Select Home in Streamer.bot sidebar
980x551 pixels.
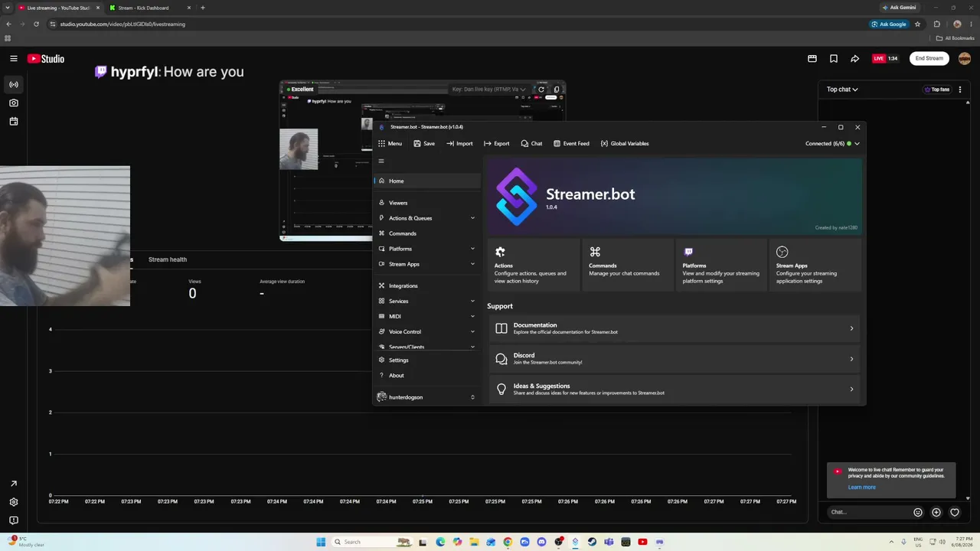(x=428, y=181)
